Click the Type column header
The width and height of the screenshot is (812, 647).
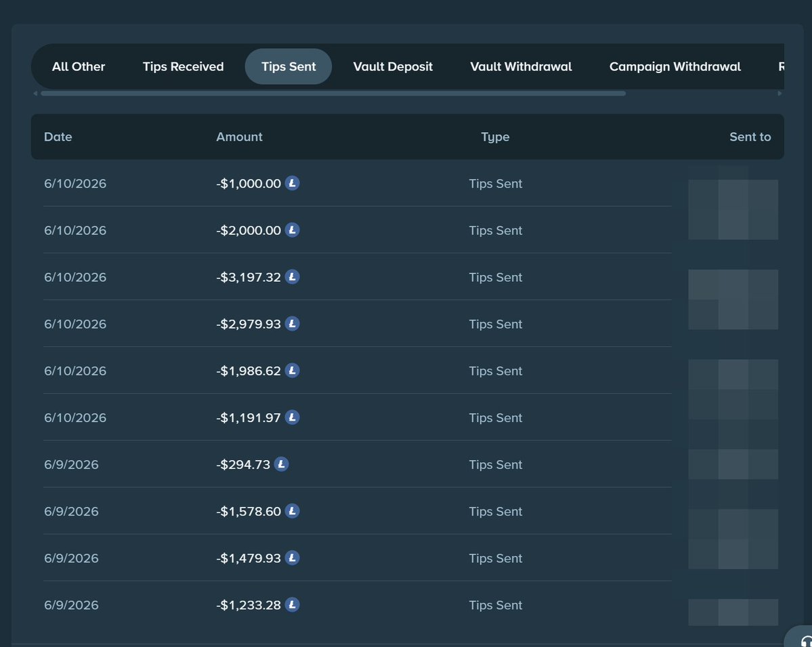(495, 138)
